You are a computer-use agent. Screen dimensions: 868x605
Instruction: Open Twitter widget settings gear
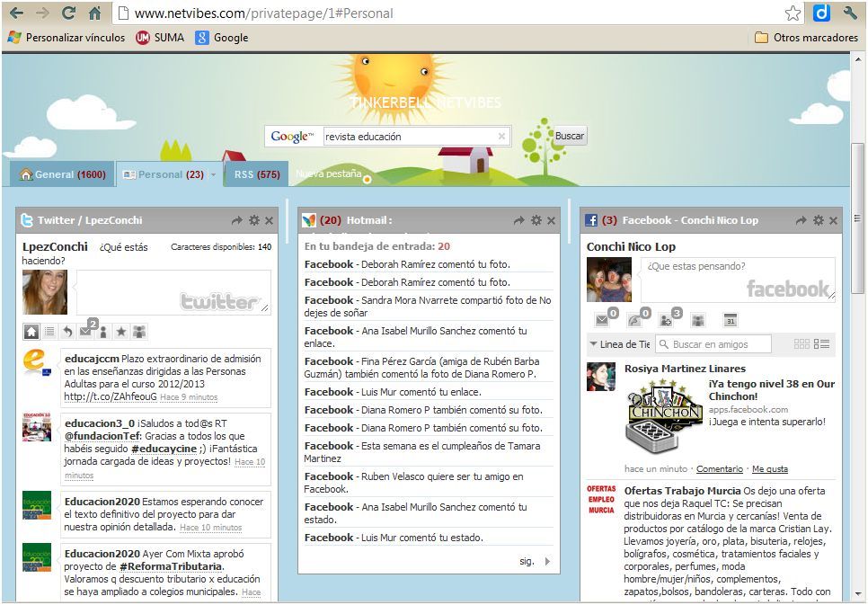tap(254, 220)
